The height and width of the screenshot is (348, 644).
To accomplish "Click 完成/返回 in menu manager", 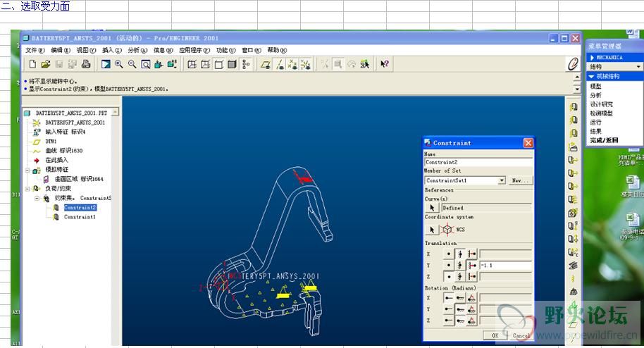I will (x=604, y=140).
